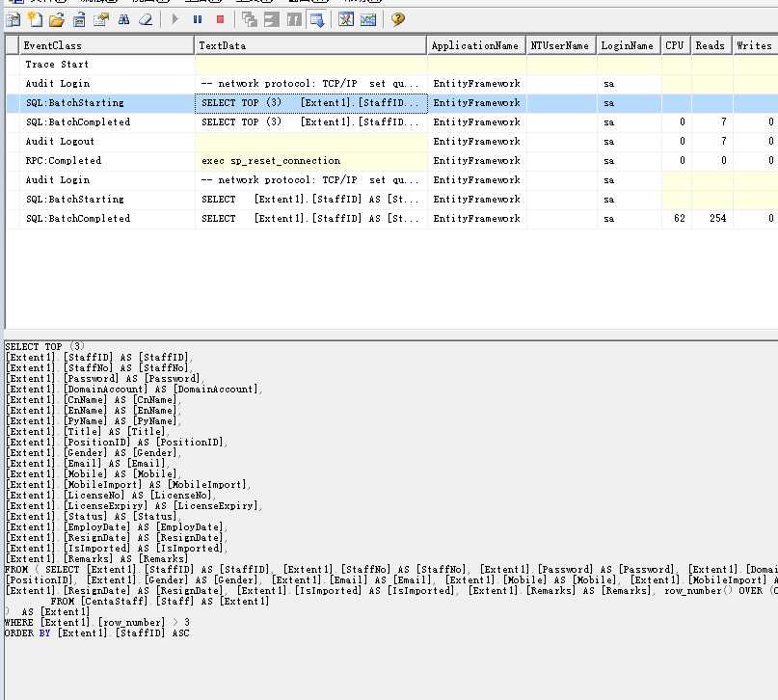
Task: Click the TextData column header
Action: (311, 45)
